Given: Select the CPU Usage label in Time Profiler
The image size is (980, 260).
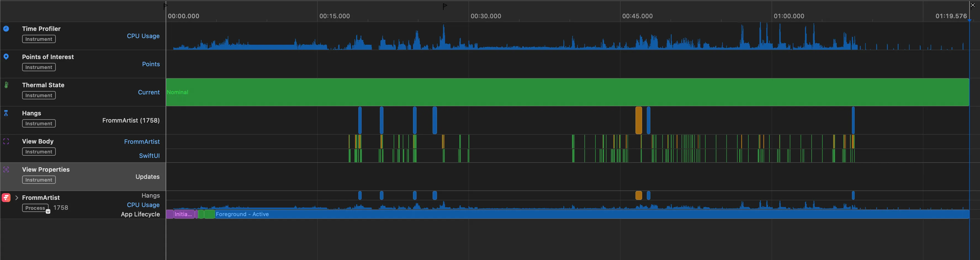Looking at the screenshot, I should tap(143, 36).
